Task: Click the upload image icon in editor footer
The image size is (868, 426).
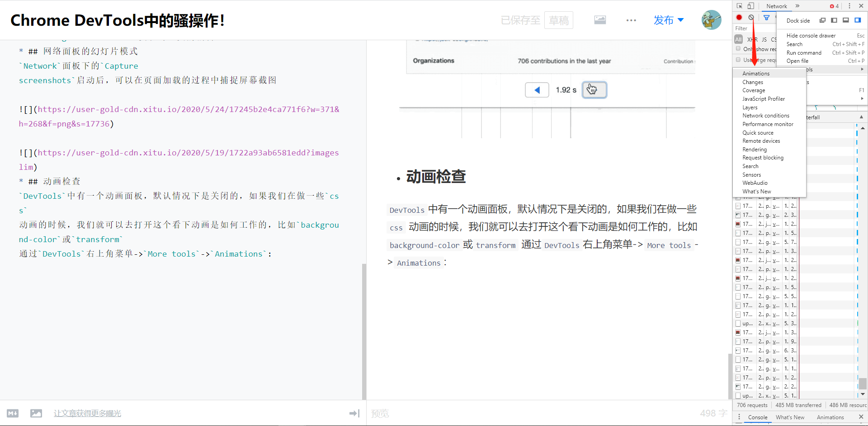Action: 36,413
